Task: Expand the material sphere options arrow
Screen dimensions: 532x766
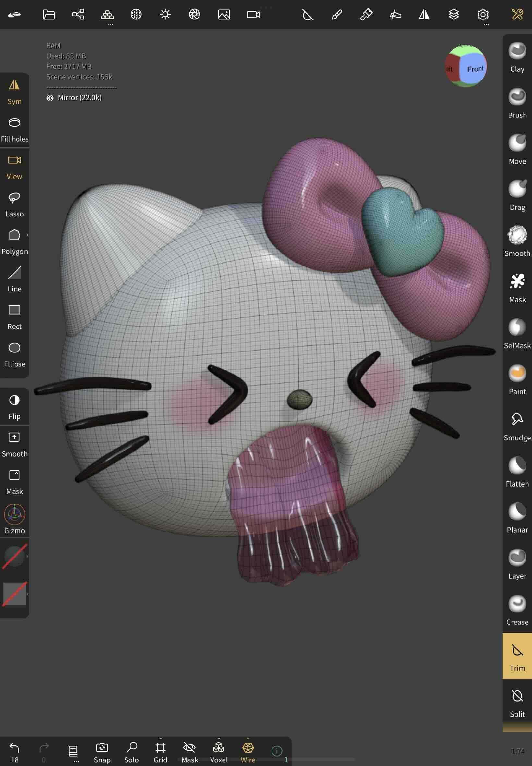Action: point(28,556)
